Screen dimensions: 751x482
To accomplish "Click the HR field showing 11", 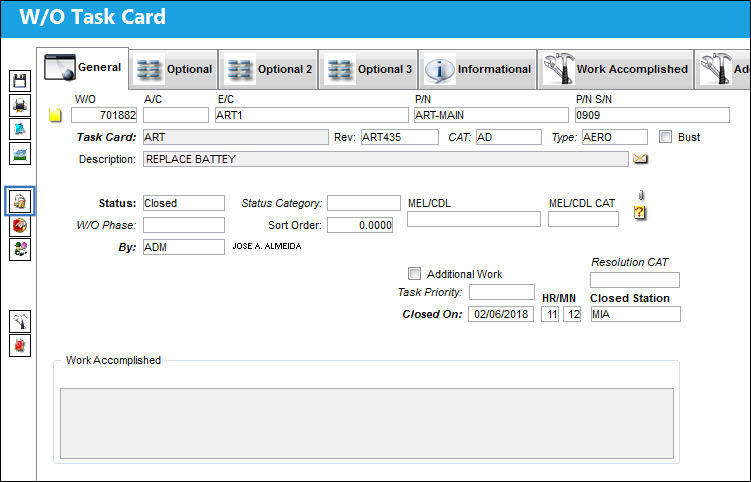I will [x=550, y=314].
